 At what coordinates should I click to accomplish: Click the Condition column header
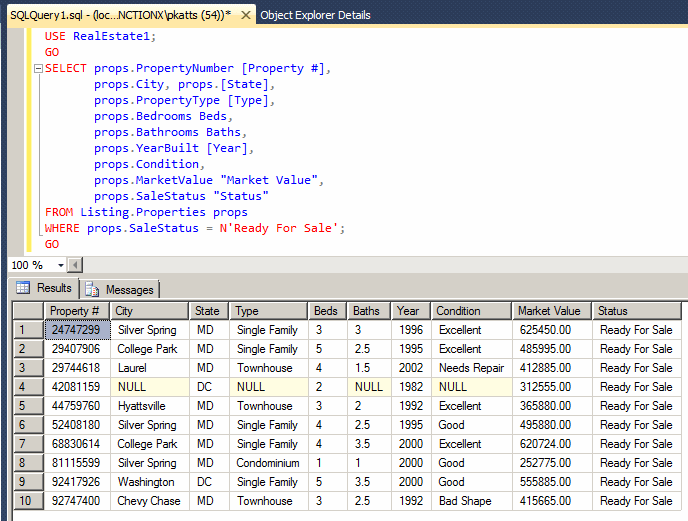471,311
